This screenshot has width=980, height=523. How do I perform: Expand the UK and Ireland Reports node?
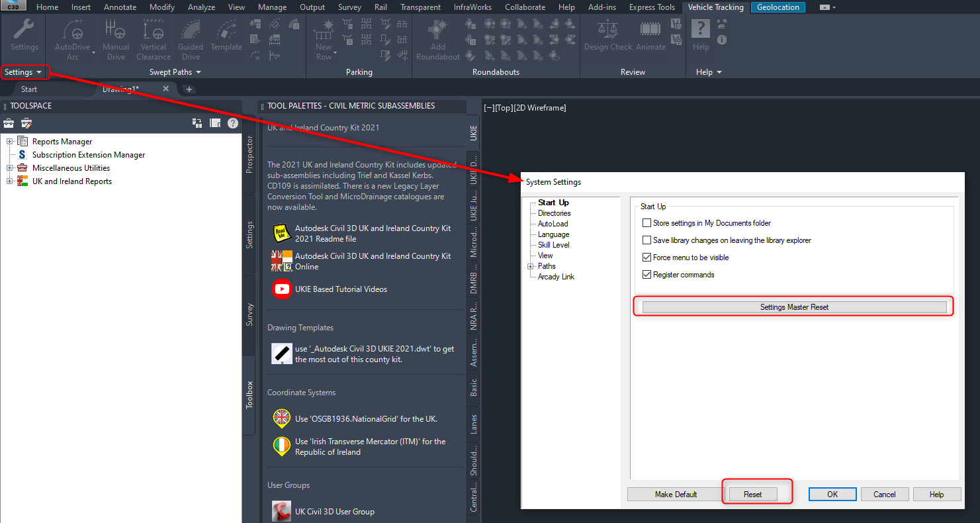coord(10,181)
